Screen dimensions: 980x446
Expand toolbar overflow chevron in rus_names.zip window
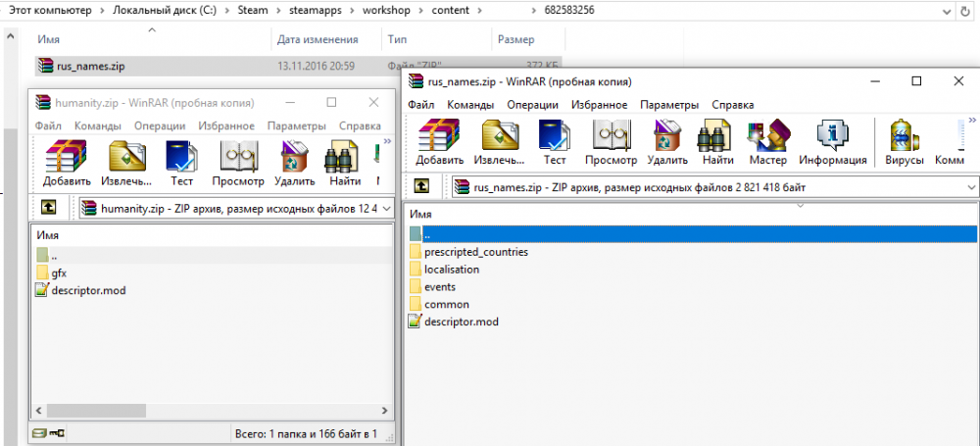click(973, 119)
